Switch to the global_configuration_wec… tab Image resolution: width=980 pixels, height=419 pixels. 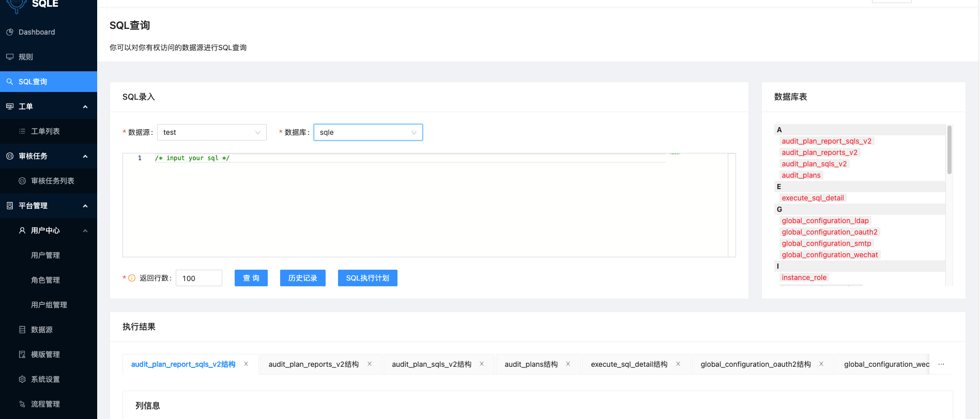pos(886,364)
